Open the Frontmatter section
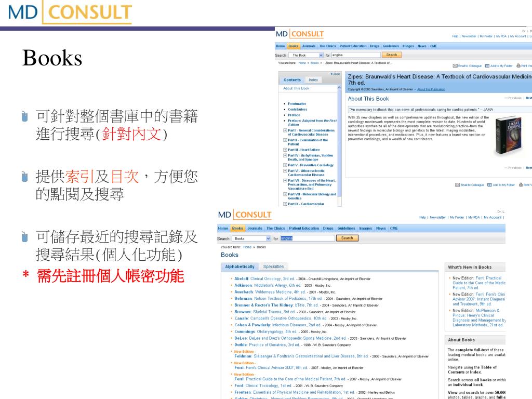 click(297, 104)
